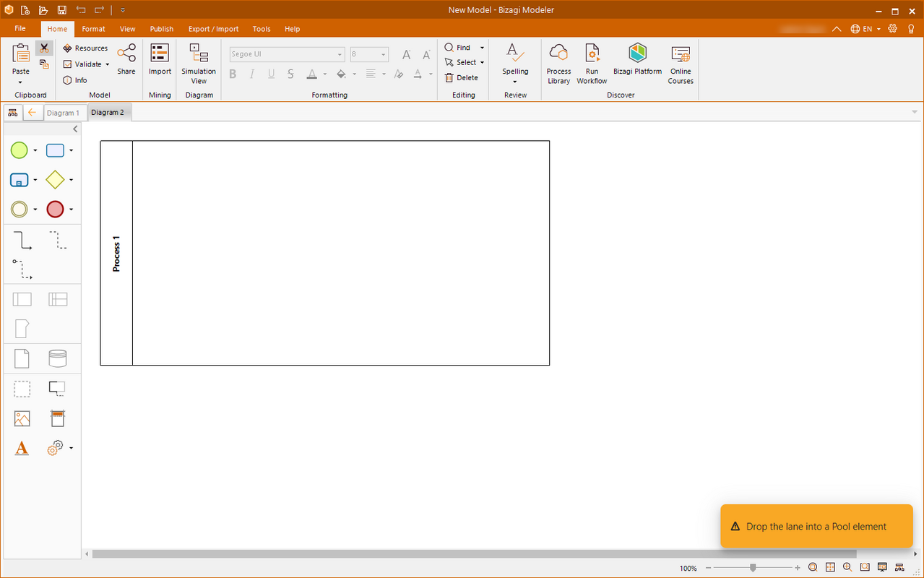
Task: Toggle the grid icon in status bar
Action: point(830,568)
